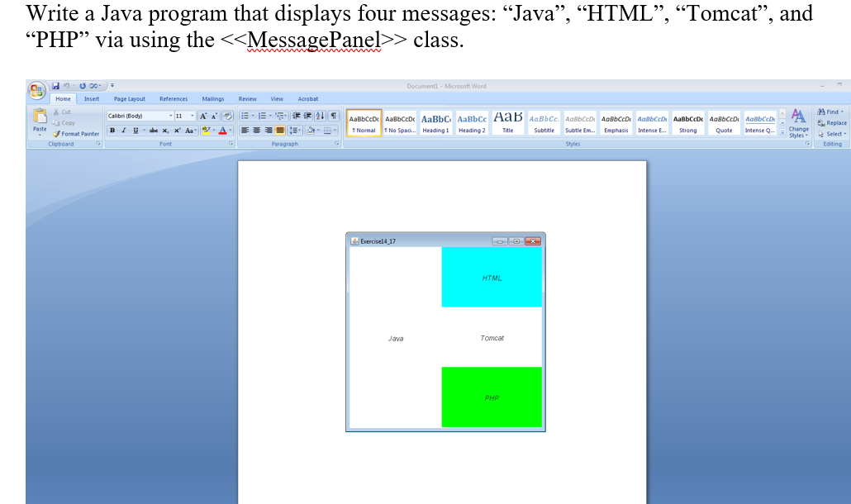Enable subscript formatting
Image resolution: width=851 pixels, height=504 pixels.
pyautogui.click(x=165, y=130)
